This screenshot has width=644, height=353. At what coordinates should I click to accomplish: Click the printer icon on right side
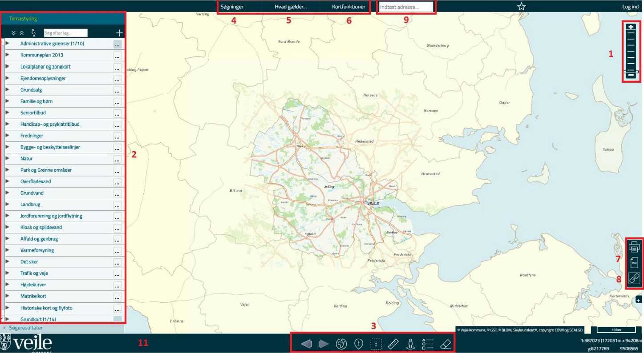coord(634,245)
